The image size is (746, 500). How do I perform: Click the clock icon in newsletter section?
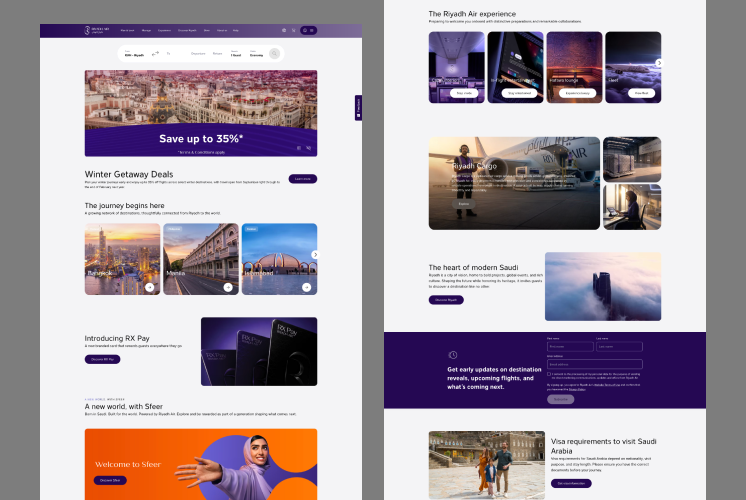coord(452,355)
